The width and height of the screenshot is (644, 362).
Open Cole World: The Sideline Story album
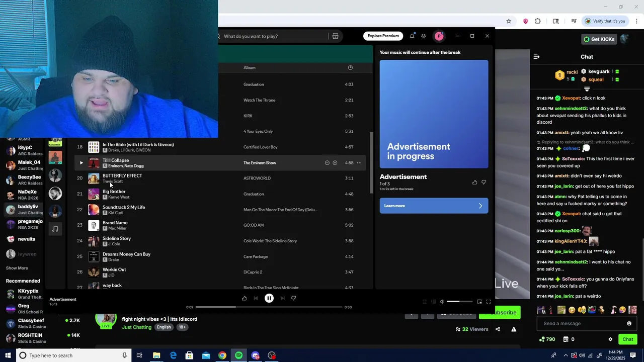270,241
